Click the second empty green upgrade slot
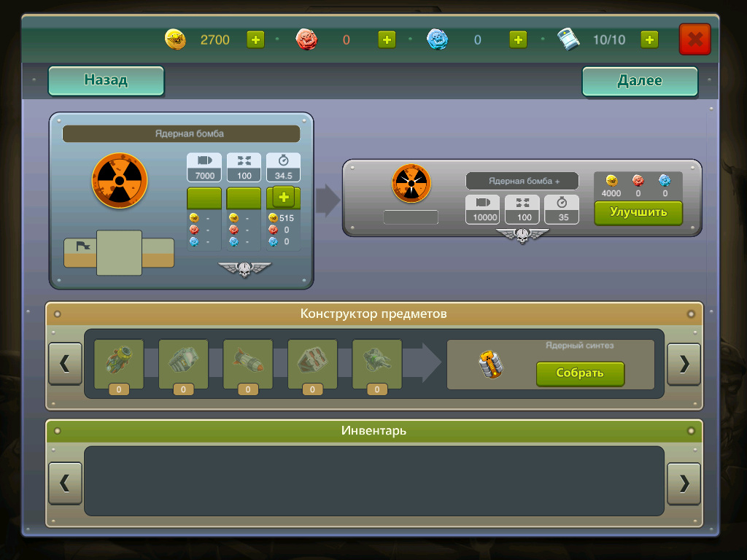The height and width of the screenshot is (560, 747). click(x=244, y=198)
